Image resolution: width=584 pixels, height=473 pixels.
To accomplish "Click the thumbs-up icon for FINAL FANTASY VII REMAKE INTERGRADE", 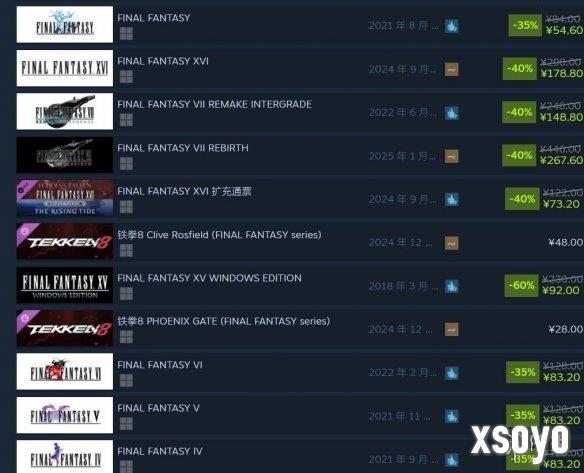I will pos(452,113).
